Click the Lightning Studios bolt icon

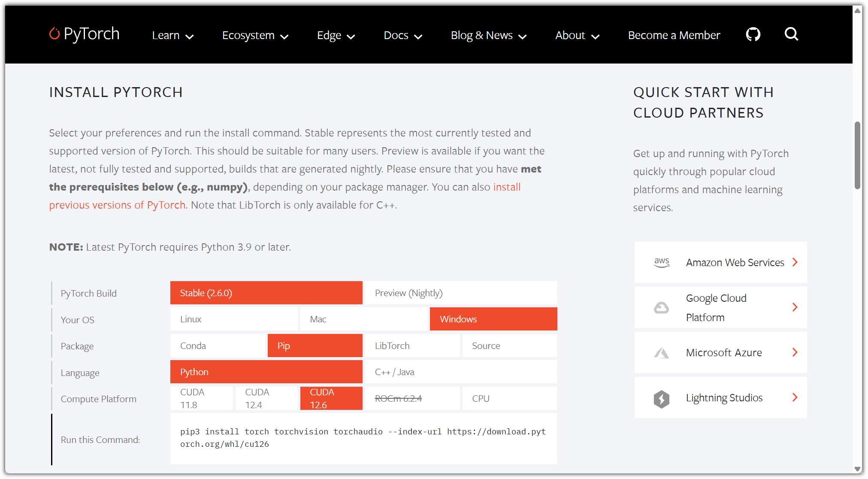click(x=661, y=398)
